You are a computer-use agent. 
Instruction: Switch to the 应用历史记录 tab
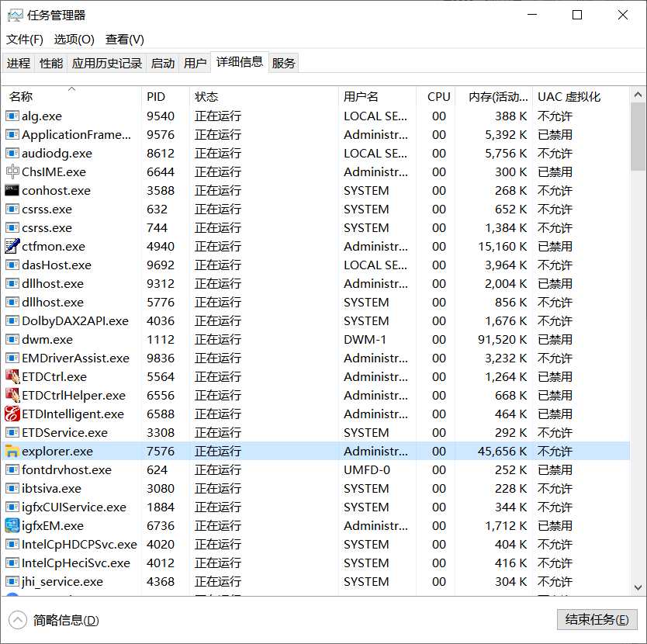tap(107, 63)
